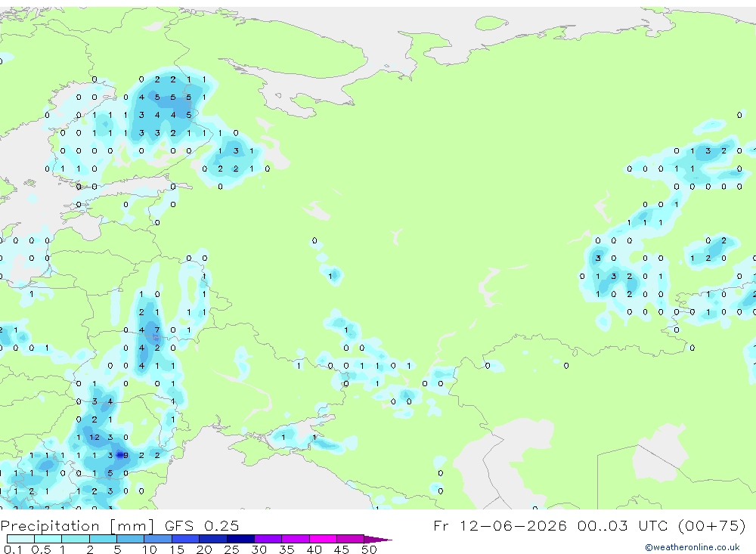756x554 pixels.
Task: Click the '12' precipitation value on the map
Action: [x=94, y=438]
